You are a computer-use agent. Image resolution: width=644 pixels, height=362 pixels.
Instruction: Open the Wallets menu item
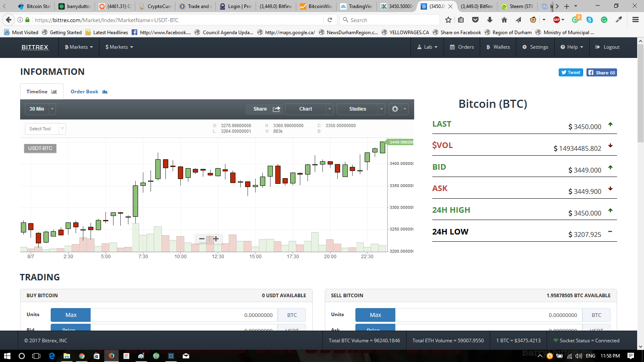[498, 47]
